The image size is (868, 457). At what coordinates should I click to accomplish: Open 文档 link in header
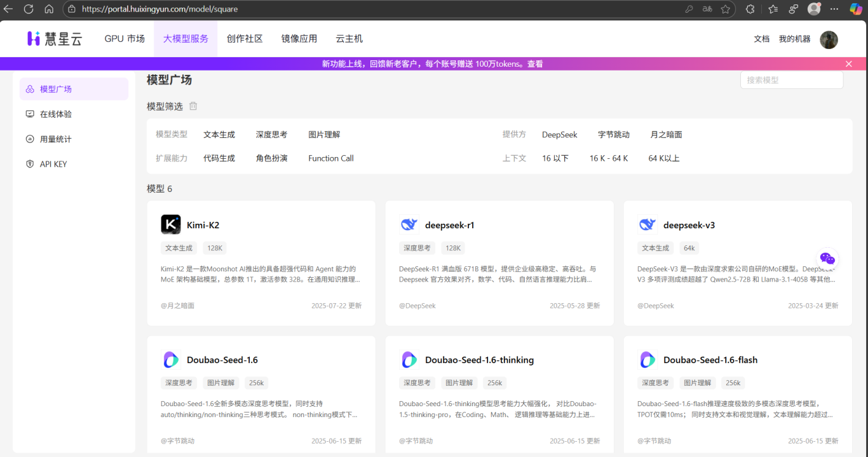[x=762, y=39]
